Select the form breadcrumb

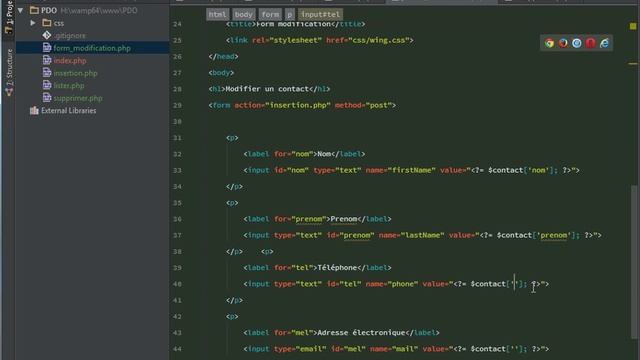pyautogui.click(x=270, y=14)
